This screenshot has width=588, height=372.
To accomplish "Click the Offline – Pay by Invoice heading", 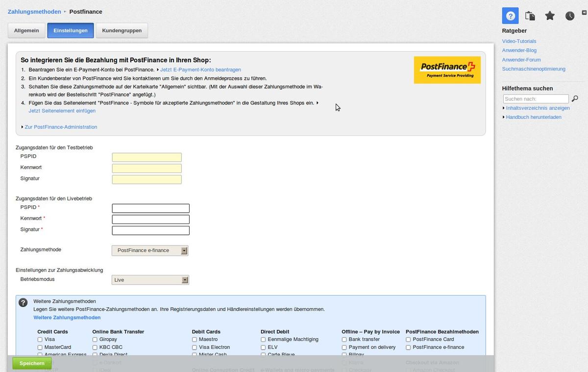I will click(371, 332).
